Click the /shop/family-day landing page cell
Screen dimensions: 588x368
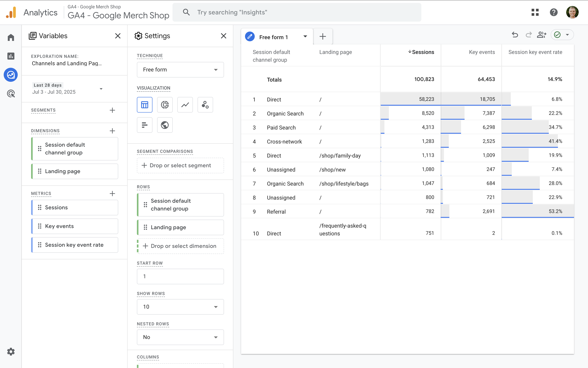tap(340, 156)
